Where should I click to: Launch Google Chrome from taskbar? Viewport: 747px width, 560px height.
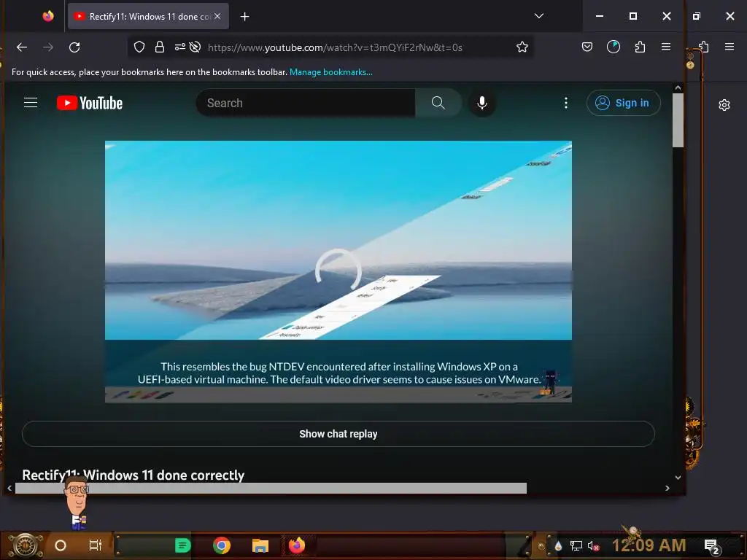[x=222, y=545]
